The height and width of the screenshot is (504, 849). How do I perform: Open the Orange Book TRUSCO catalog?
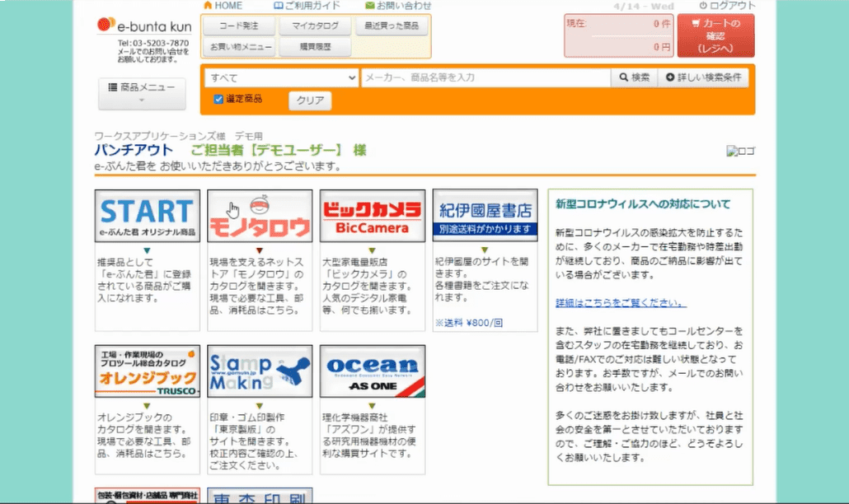148,371
